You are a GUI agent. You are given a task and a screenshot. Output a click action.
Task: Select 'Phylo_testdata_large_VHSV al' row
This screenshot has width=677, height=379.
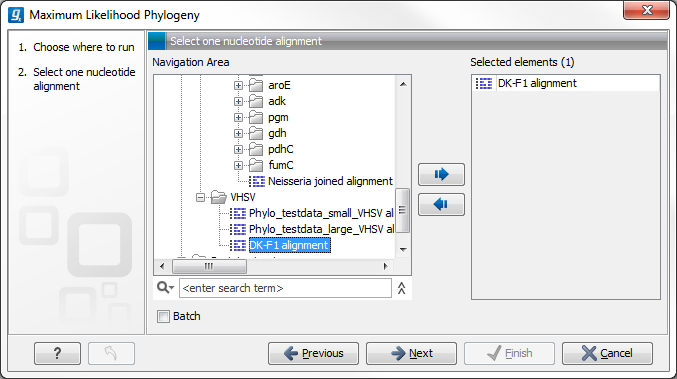coord(321,229)
